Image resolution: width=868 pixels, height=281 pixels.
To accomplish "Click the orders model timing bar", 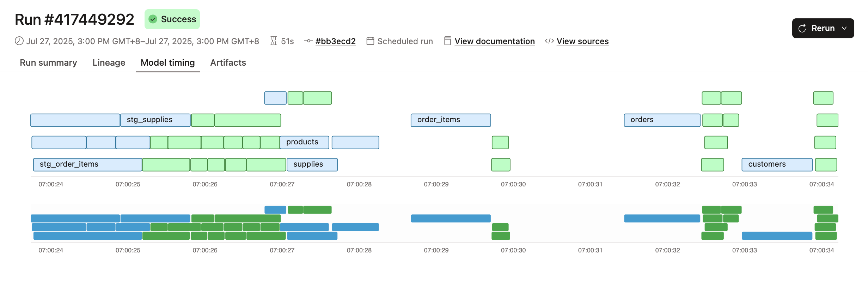I will (x=662, y=120).
